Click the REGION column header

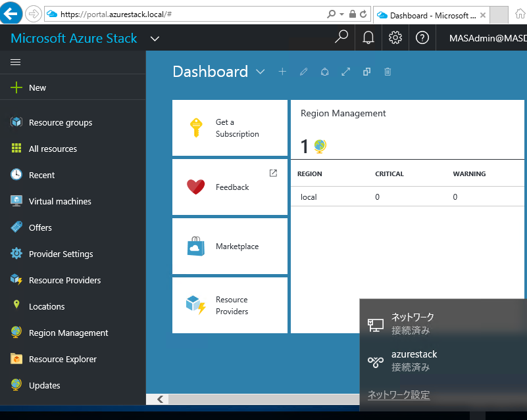click(309, 174)
